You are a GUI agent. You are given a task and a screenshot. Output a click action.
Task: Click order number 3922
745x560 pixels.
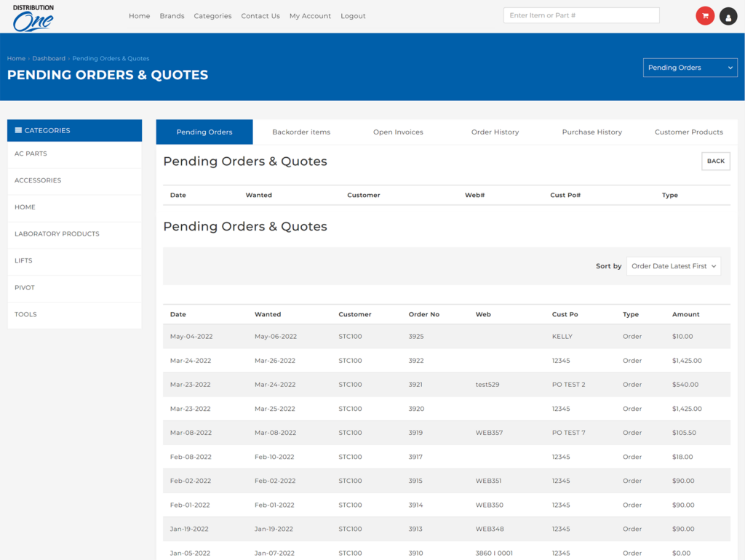click(416, 361)
